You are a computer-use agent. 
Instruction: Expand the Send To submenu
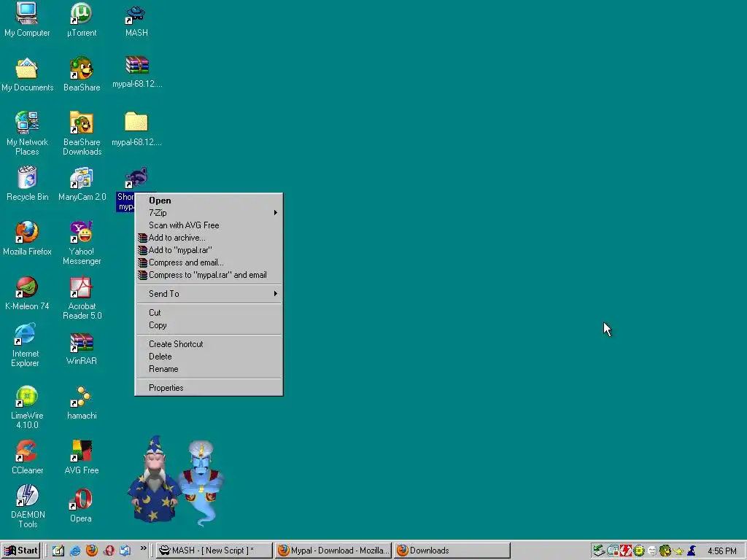pyautogui.click(x=209, y=294)
